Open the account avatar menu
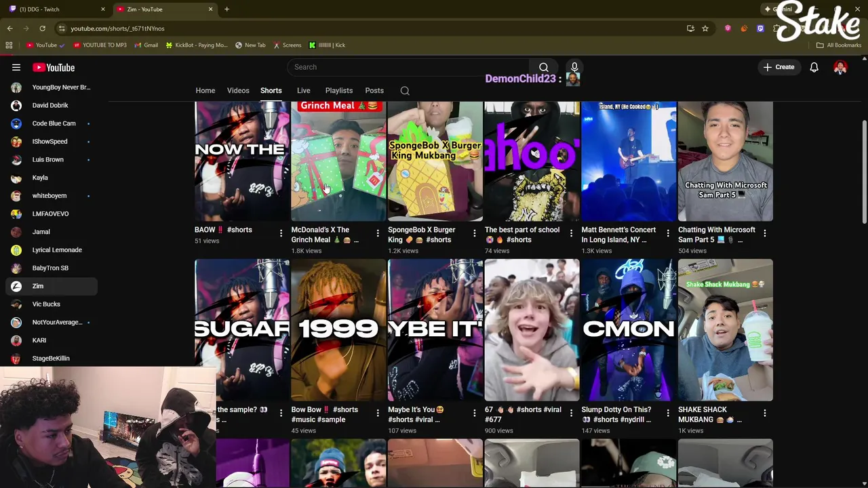 (840, 67)
